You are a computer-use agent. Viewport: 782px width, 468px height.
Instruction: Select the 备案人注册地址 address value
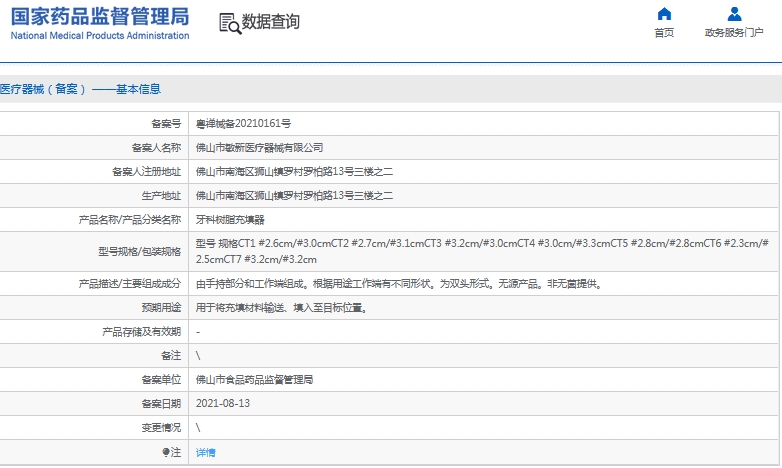click(294, 172)
